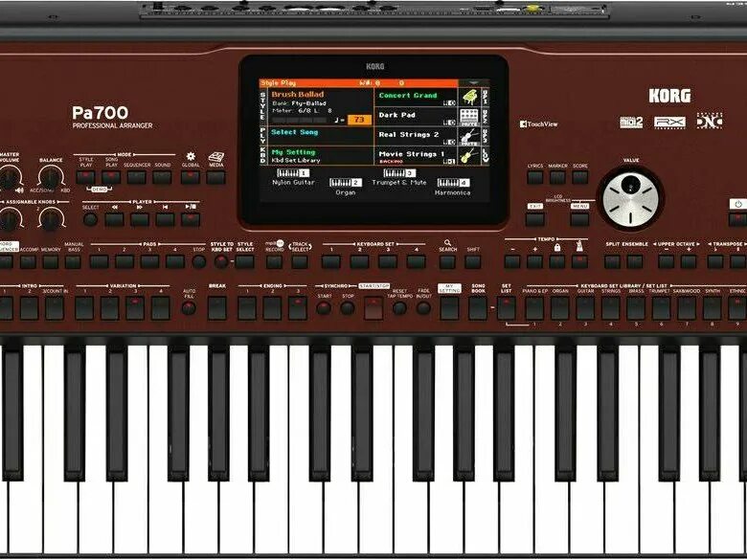Push the SONG BOOK button

tap(477, 308)
